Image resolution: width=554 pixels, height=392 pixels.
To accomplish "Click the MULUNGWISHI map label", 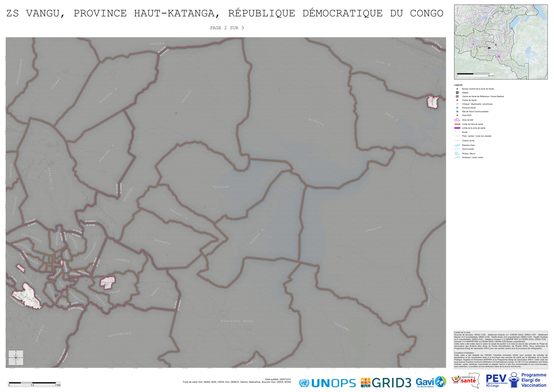I will click(x=19, y=72).
